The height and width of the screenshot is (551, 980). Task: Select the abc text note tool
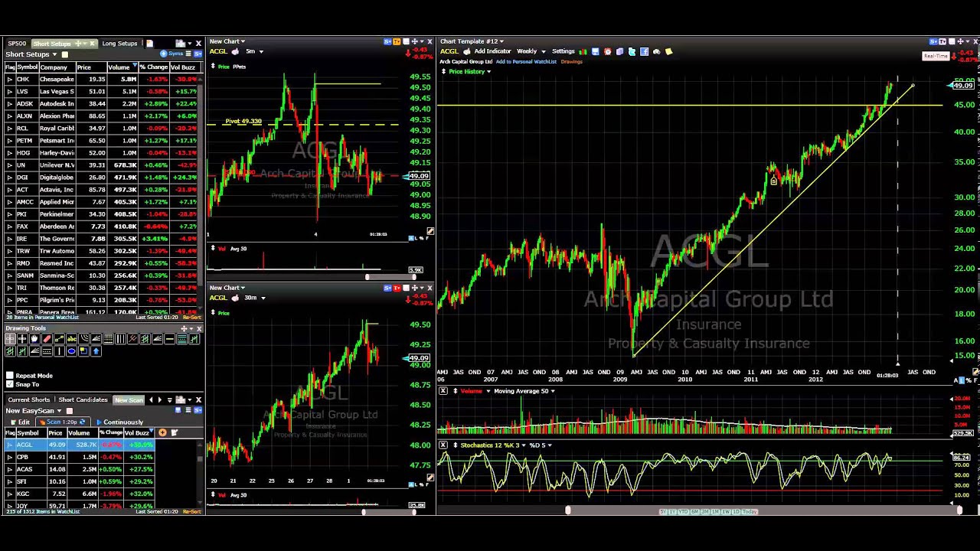(x=71, y=338)
